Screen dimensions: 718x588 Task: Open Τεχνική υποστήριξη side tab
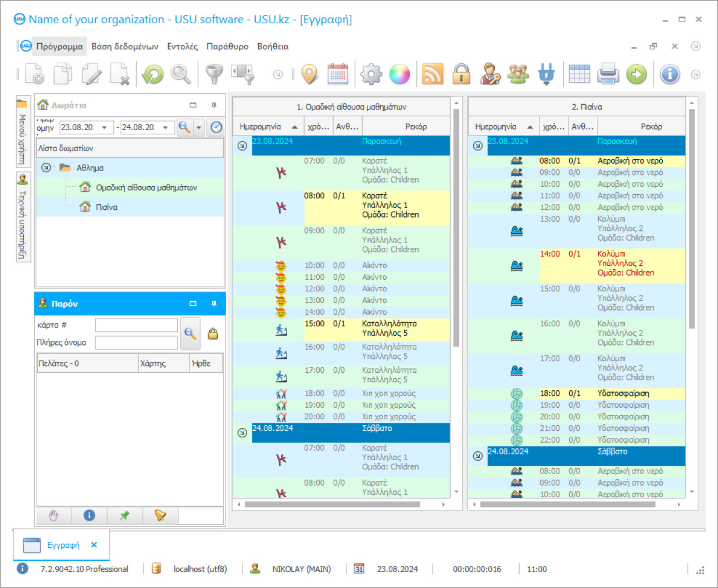coord(23,218)
